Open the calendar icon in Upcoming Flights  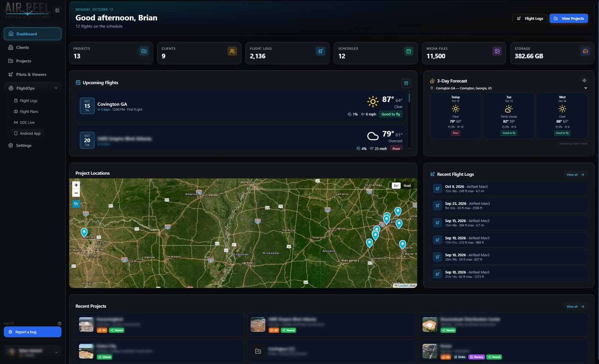pos(406,83)
